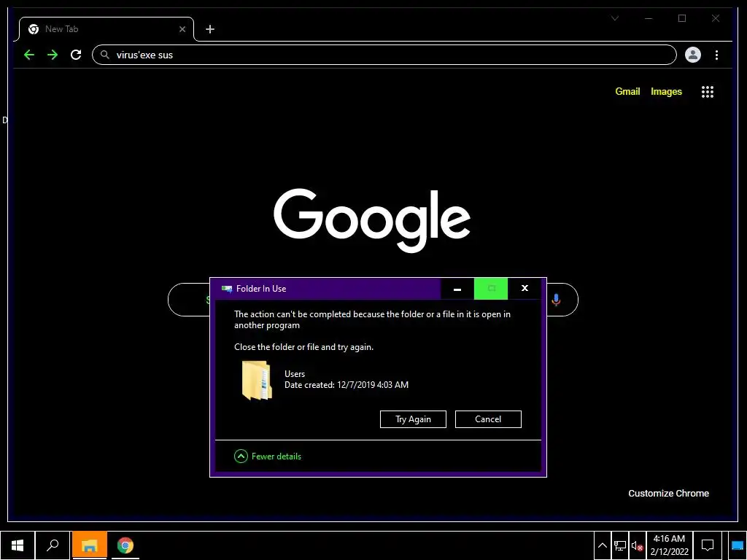
Task: Click the Google logo
Action: 372,220
